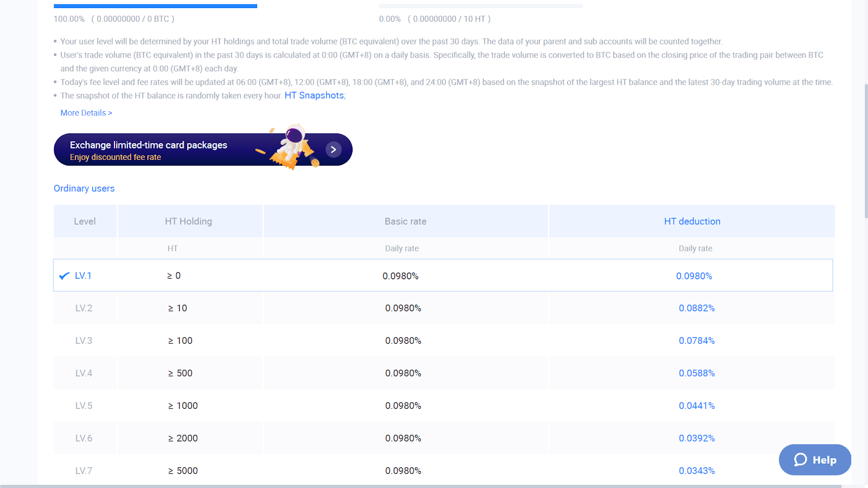Select the LV.7 level row label

coord(84,471)
